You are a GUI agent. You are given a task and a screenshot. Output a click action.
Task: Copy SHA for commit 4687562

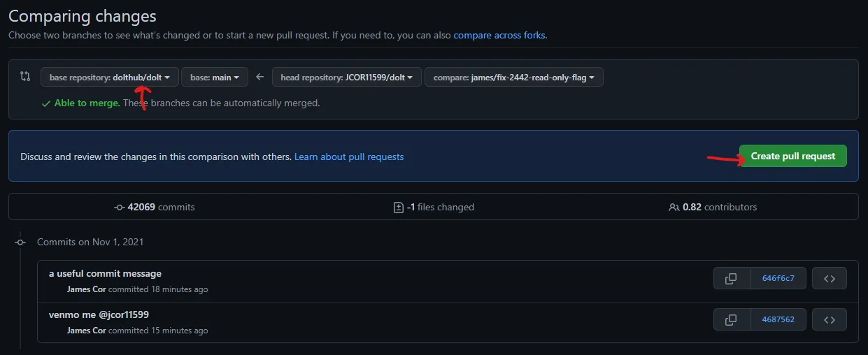(x=731, y=319)
